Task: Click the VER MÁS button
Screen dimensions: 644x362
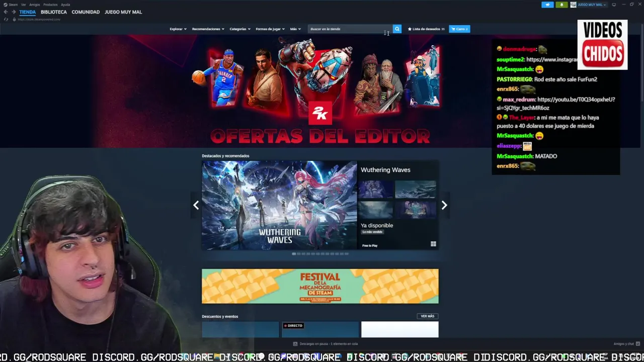Action: point(428,316)
